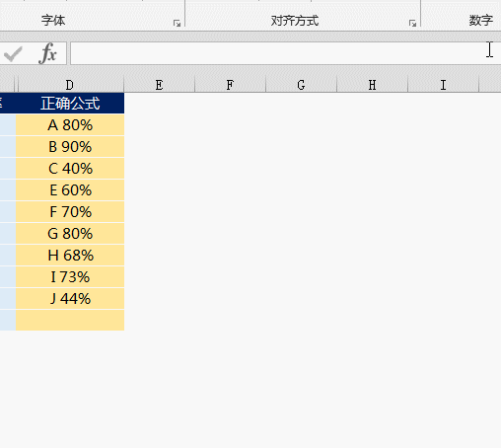Screen dimensions: 501x448
Task: Select the cell containing B 90%
Action: 70,147
